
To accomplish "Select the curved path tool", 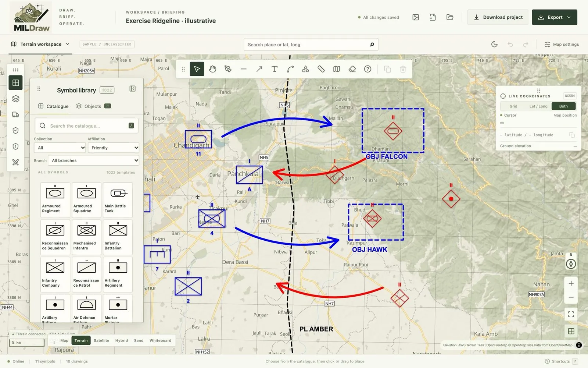I will pyautogui.click(x=290, y=69).
